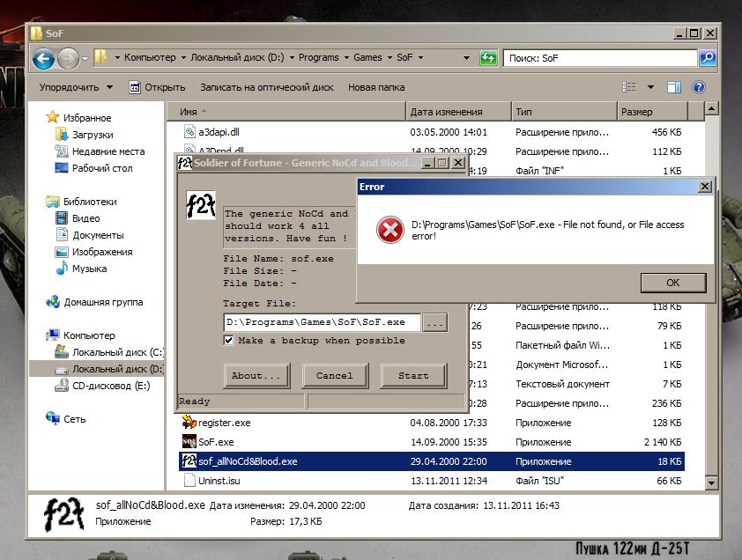Screen dimensions: 742x560
Task: Click OK in the Error dialog
Action: 673,283
